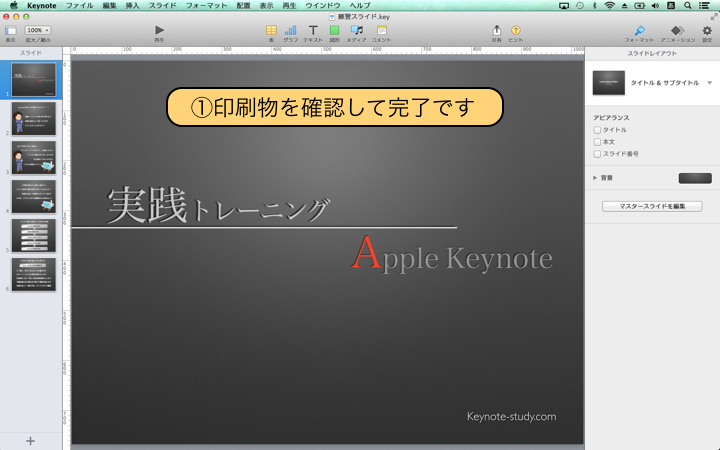Viewport: 720px width, 450px height.
Task: Add a text box with テキスト tool
Action: click(312, 30)
